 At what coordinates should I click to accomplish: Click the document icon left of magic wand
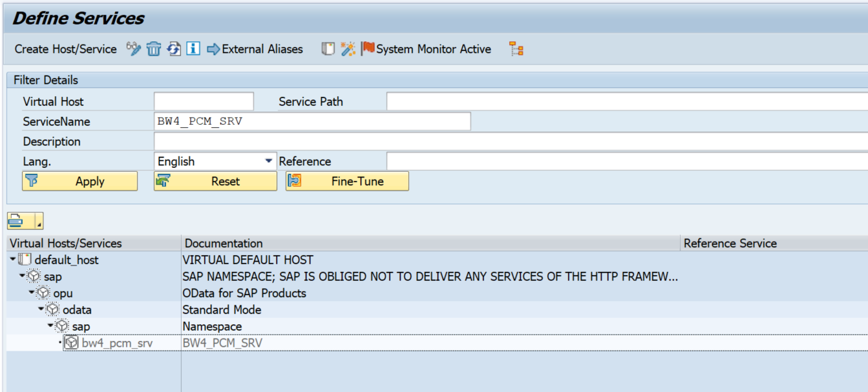[x=328, y=49]
